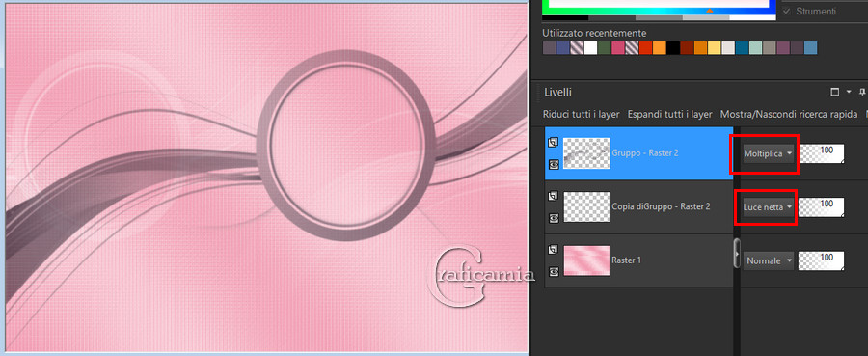Click Espandi tutti i layer
The image size is (868, 356).
670,115
